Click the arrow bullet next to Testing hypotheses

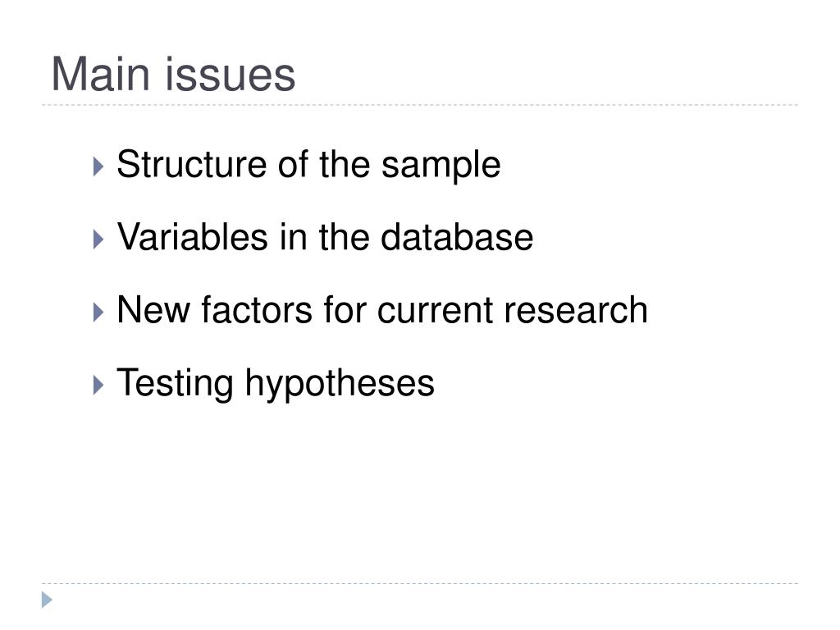pyautogui.click(x=98, y=386)
